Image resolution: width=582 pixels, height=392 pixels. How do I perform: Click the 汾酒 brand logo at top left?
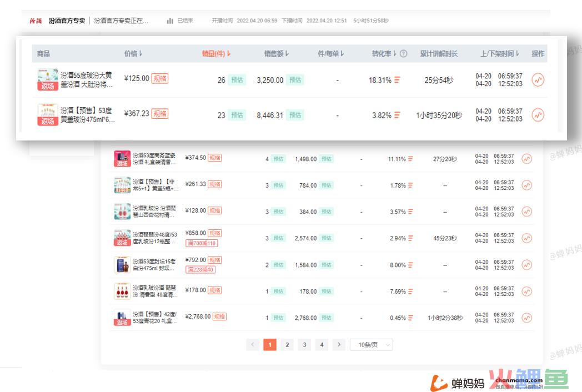click(36, 21)
